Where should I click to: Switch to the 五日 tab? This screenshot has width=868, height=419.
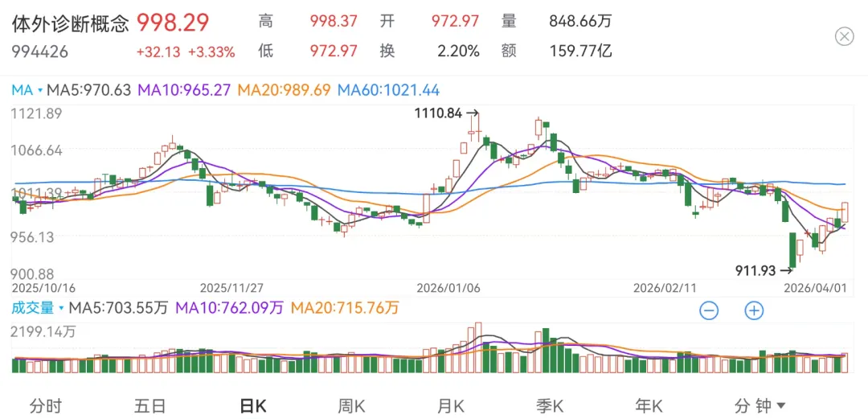(149, 406)
